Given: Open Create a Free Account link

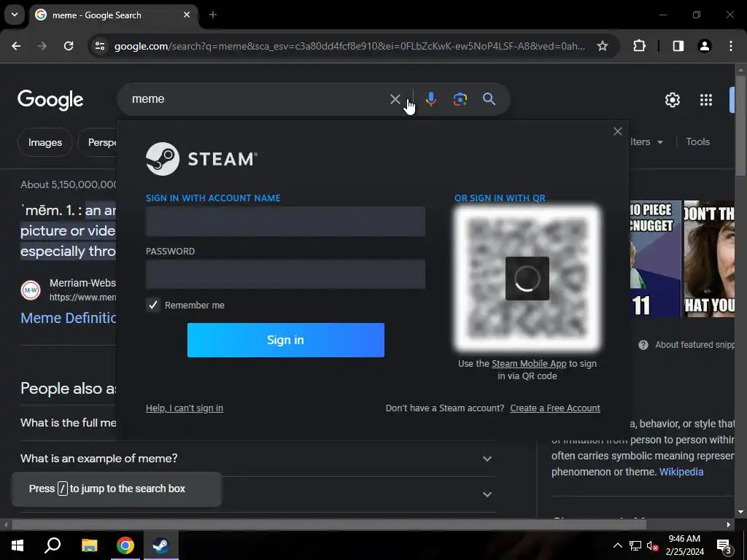Looking at the screenshot, I should pos(555,408).
